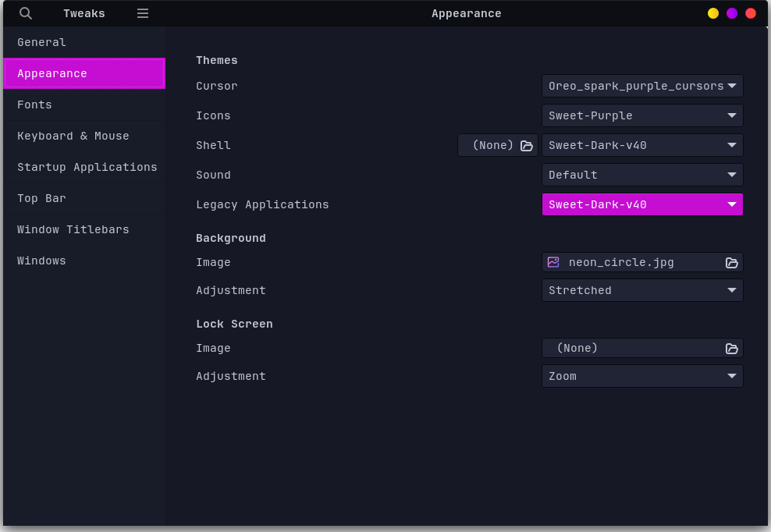This screenshot has width=771, height=532.
Task: Go to Startup Applications settings
Action: click(87, 167)
